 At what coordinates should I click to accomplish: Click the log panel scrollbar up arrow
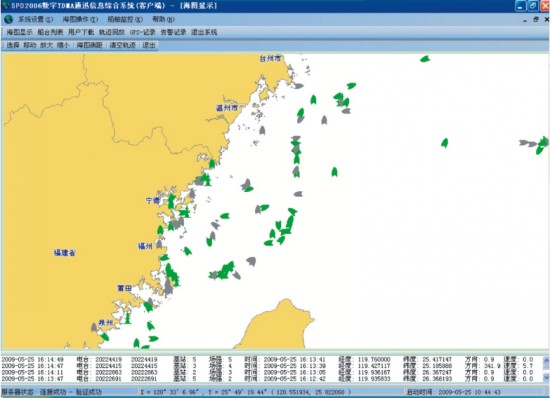point(546,361)
